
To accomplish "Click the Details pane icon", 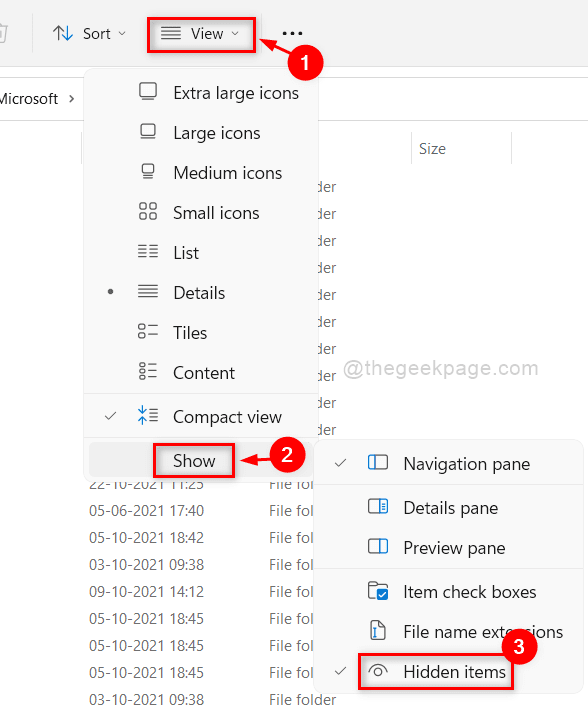I will click(x=378, y=507).
